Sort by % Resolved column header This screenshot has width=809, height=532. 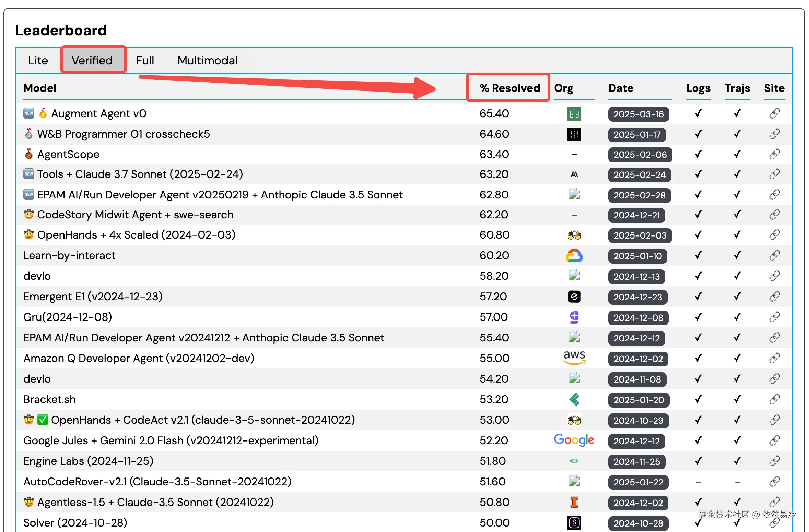509,88
